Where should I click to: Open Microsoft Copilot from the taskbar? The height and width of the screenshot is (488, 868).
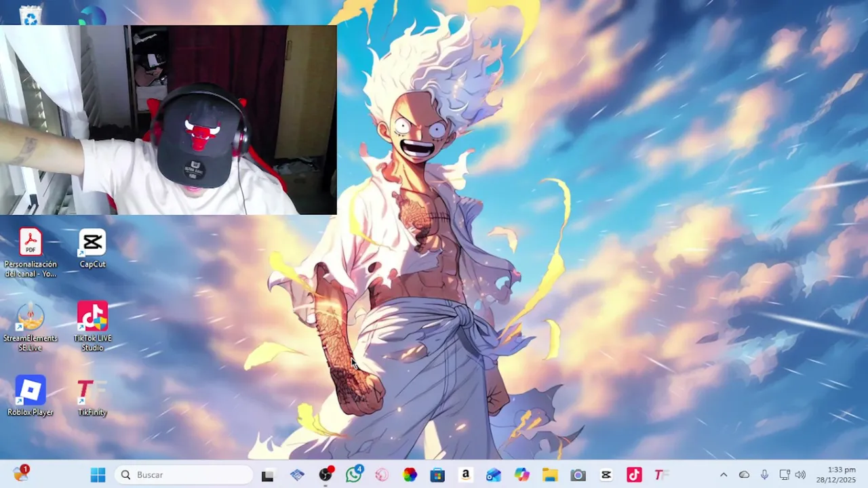click(521, 475)
